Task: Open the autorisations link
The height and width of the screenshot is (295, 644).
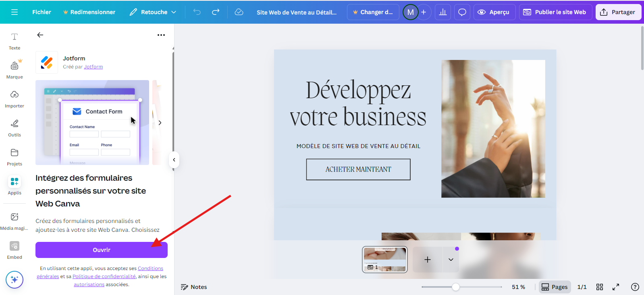Action: (x=89, y=285)
